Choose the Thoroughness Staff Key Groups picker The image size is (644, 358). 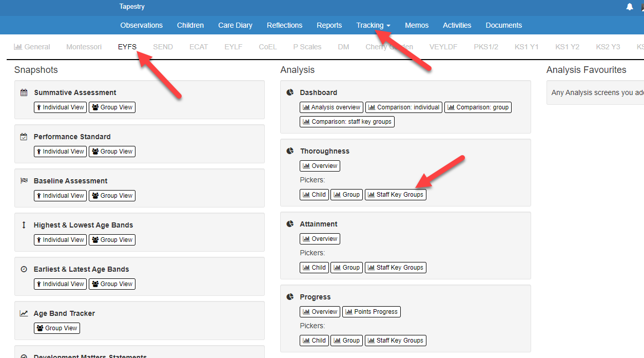pos(396,195)
